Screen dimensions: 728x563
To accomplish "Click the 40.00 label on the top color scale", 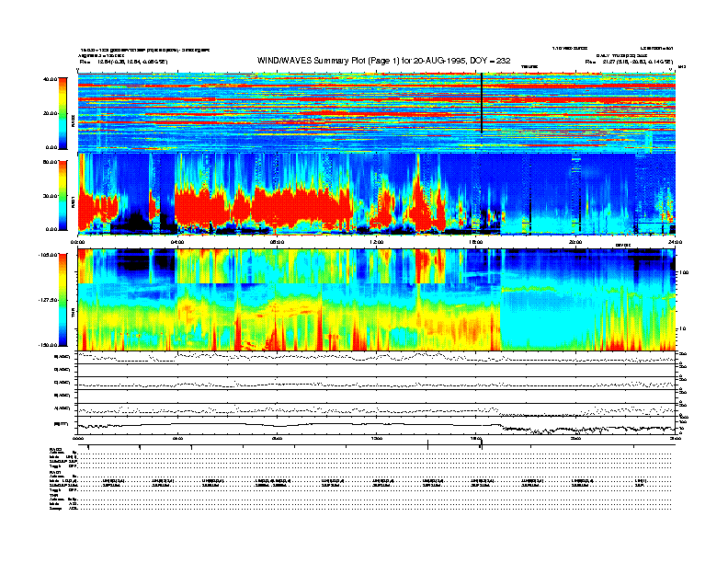I will (50, 79).
